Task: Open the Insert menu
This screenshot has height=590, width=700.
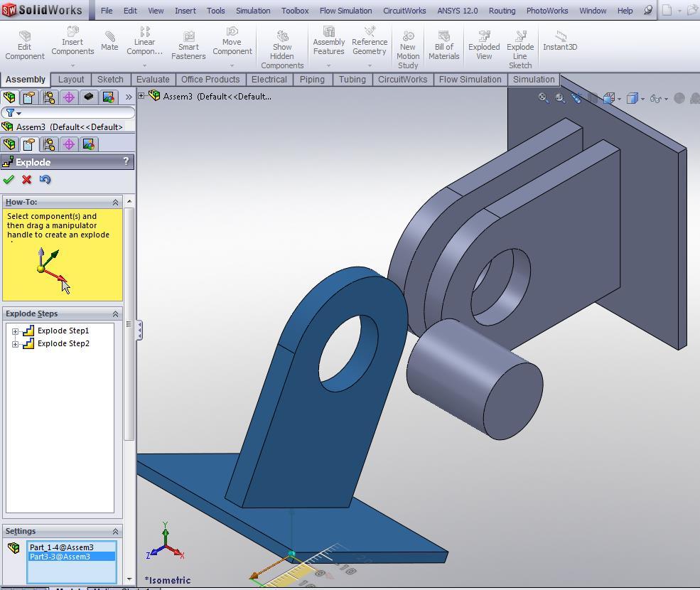Action: point(185,10)
